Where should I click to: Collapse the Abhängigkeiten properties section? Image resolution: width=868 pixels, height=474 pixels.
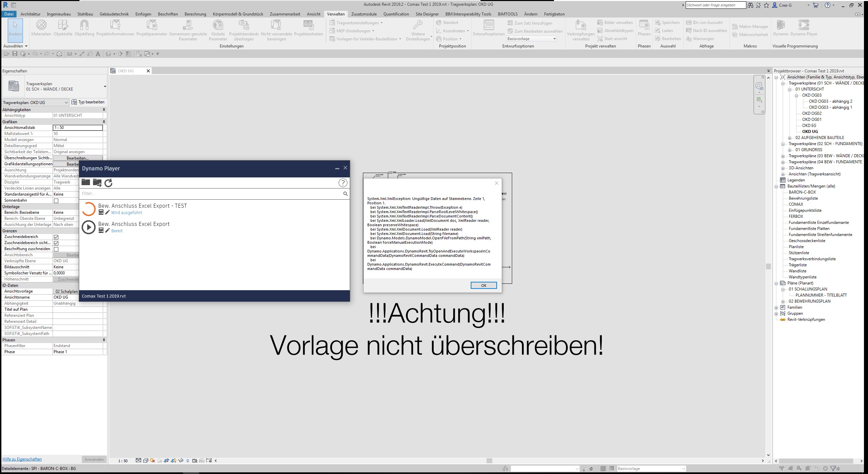tap(104, 110)
